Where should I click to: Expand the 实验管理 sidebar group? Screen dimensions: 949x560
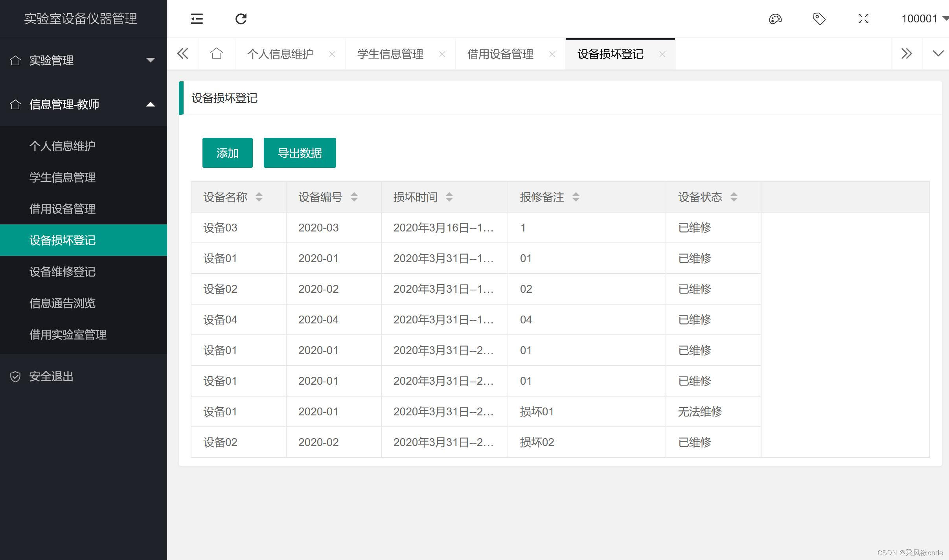(x=83, y=60)
